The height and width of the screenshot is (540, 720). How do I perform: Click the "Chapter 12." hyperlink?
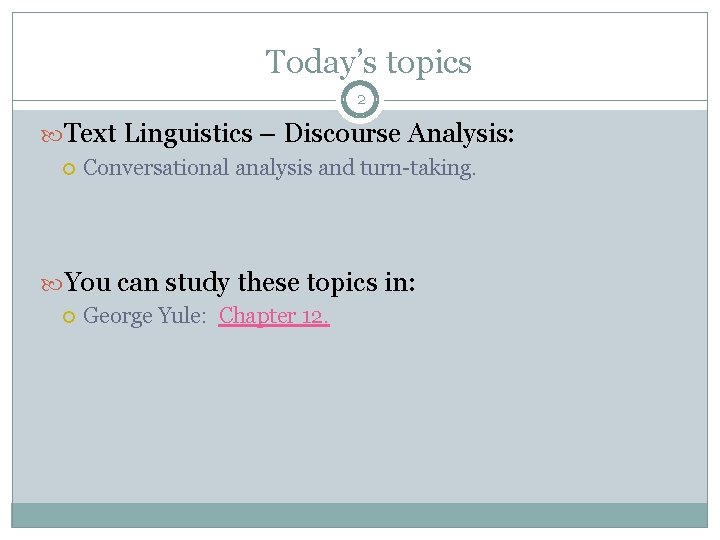tap(274, 316)
